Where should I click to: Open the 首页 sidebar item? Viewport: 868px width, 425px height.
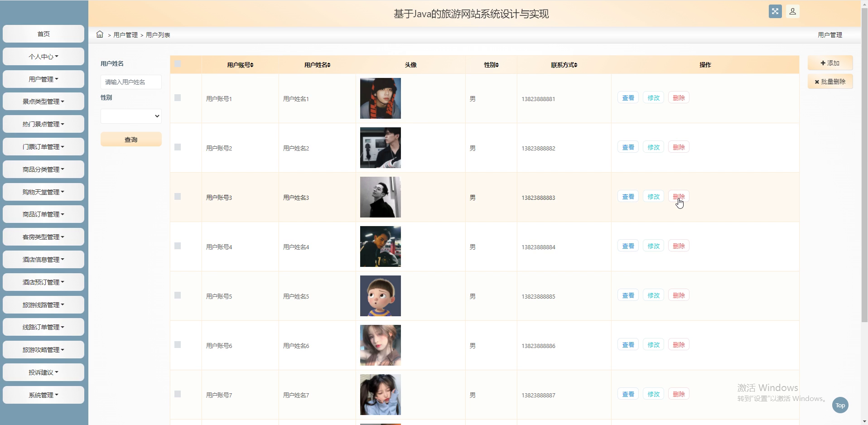[43, 34]
